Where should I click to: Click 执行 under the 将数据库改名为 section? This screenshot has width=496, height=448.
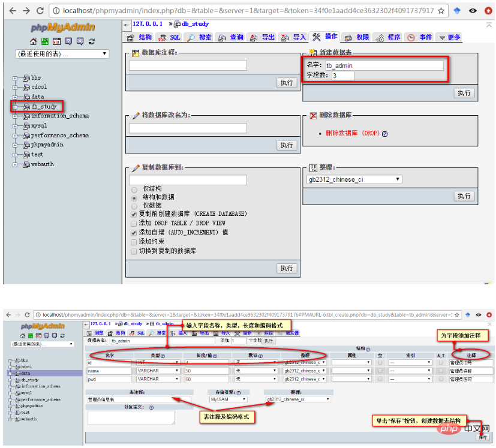point(287,145)
